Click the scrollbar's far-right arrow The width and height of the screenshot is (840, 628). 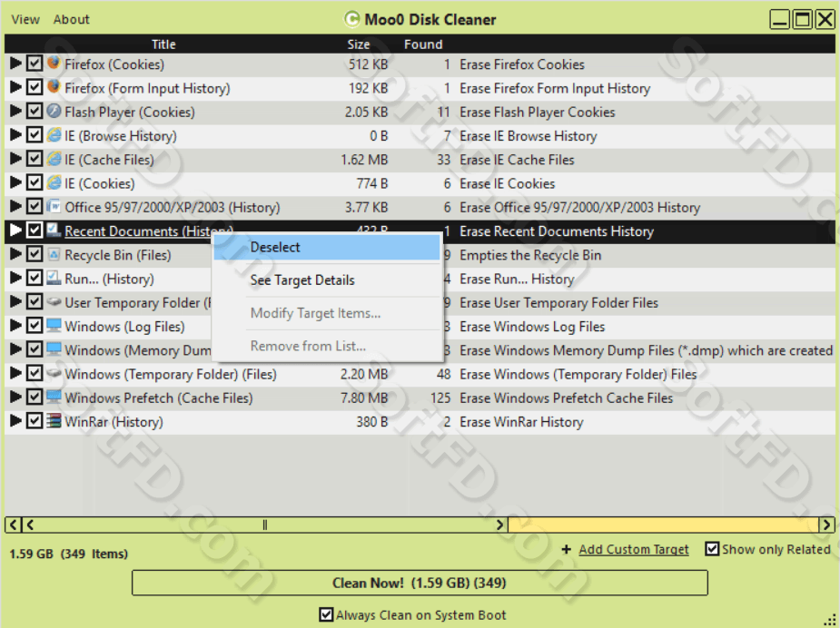click(826, 525)
